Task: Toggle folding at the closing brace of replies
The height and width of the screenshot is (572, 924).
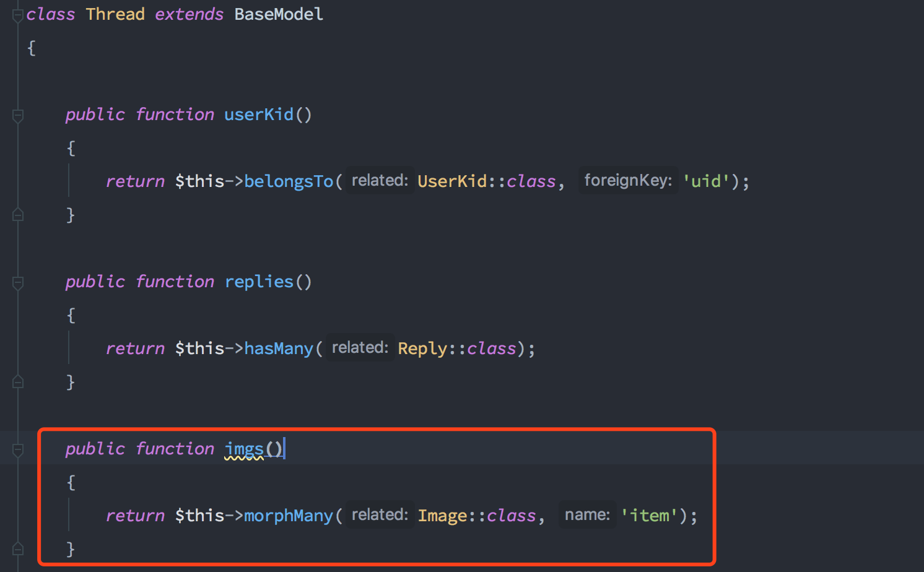Action: [17, 382]
